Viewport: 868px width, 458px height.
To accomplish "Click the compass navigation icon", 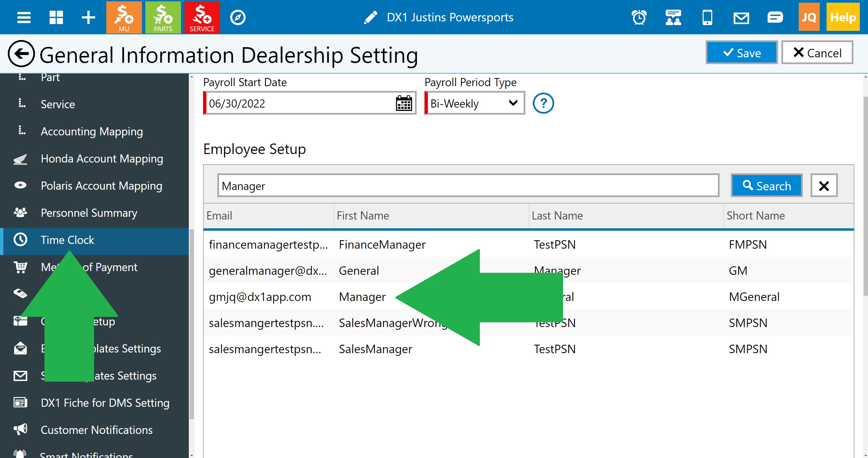I will click(x=238, y=17).
